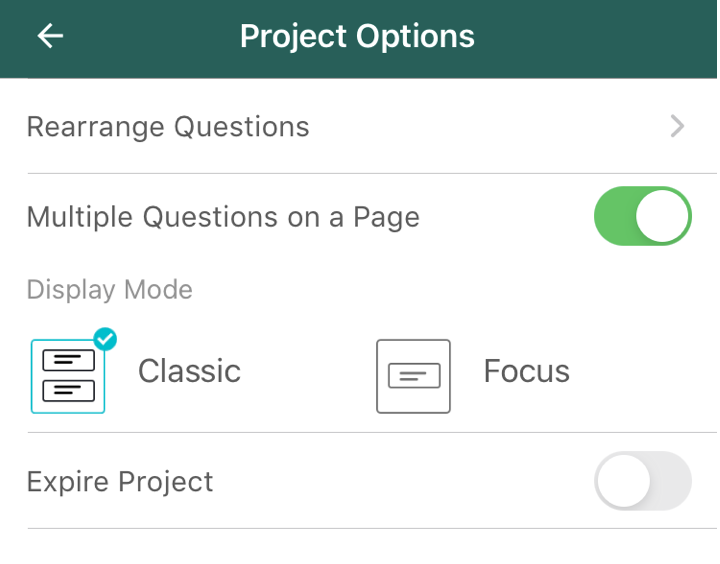This screenshot has height=564, width=720.
Task: Click the blue checkmark badge on Classic
Action: pos(105,340)
